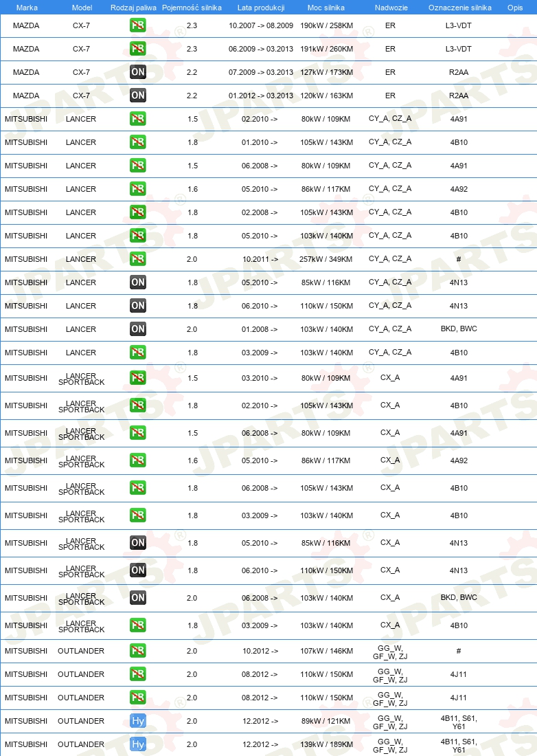Click petrol icon in Lancer 1.8 02.2008 row
The height and width of the screenshot is (756, 537).
tap(138, 212)
